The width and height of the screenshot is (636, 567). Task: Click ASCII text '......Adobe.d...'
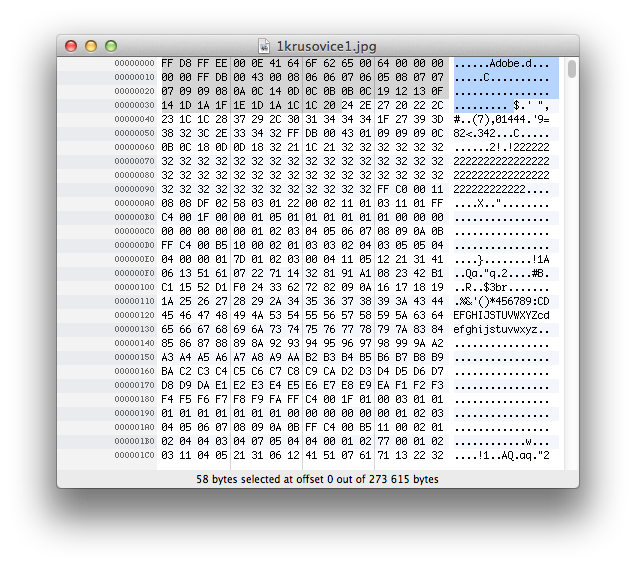point(501,63)
